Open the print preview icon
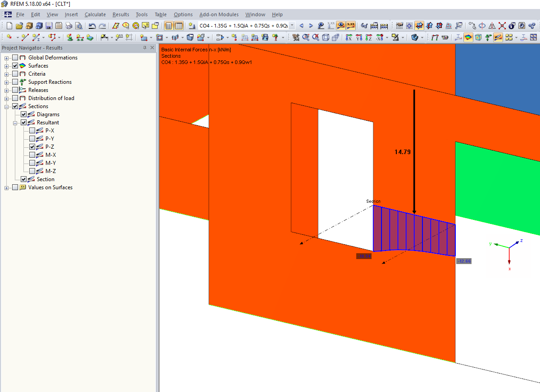540x392 pixels. (x=79, y=26)
